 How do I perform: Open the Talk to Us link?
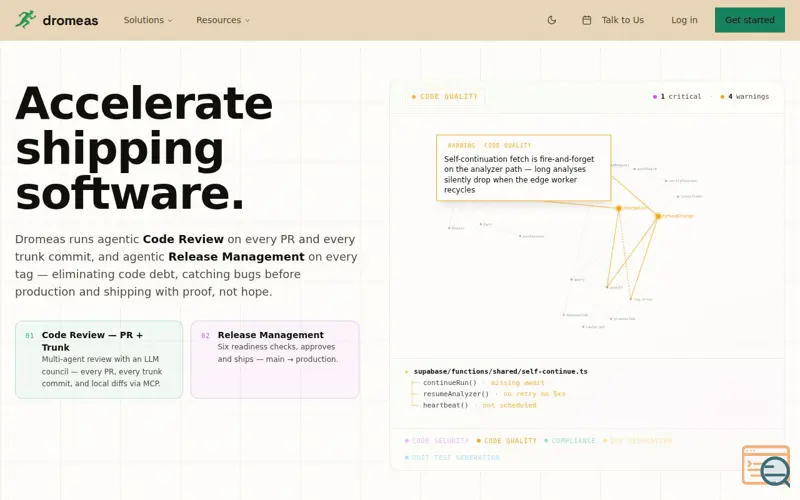click(x=622, y=20)
